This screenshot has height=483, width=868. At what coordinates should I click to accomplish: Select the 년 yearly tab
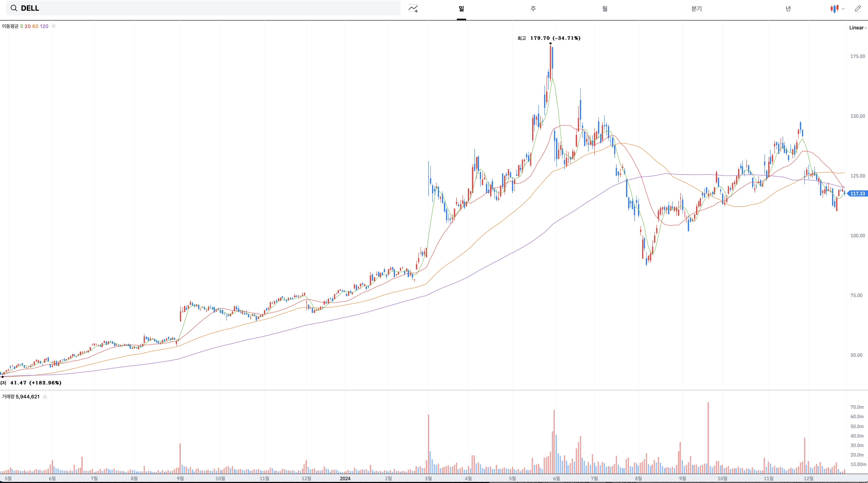click(x=788, y=9)
